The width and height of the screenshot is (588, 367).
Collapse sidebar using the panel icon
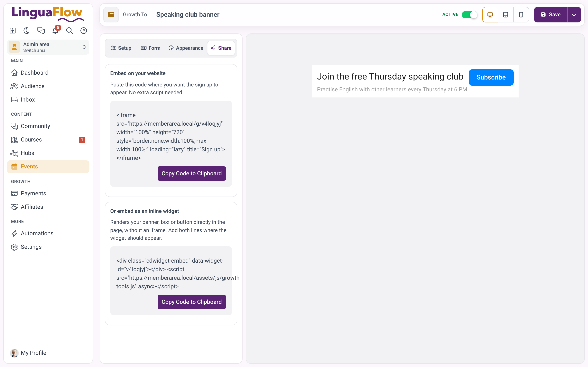point(13,31)
